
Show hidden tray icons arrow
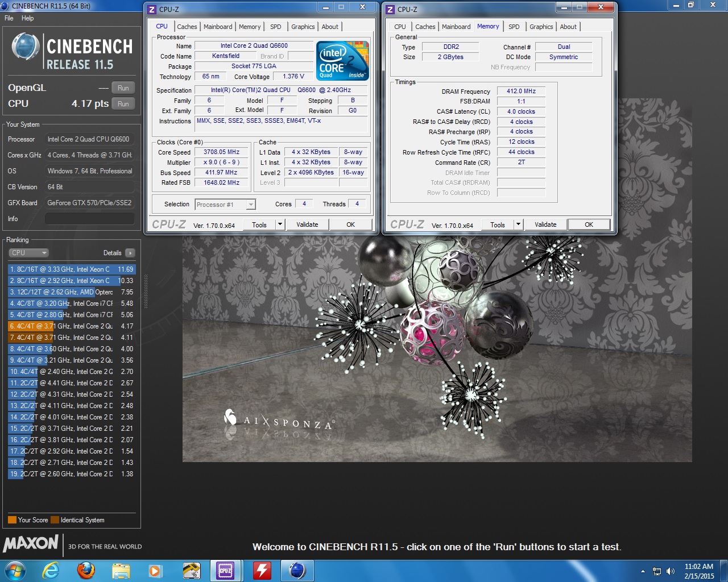[x=643, y=571]
